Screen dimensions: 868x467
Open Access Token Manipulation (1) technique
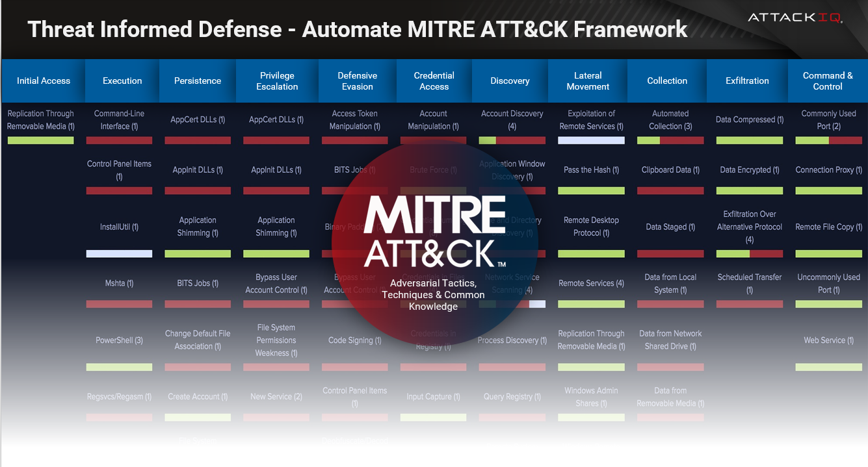355,120
